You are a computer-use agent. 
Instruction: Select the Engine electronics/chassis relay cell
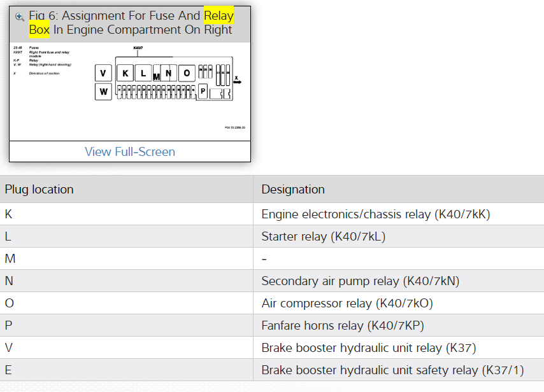pos(375,214)
